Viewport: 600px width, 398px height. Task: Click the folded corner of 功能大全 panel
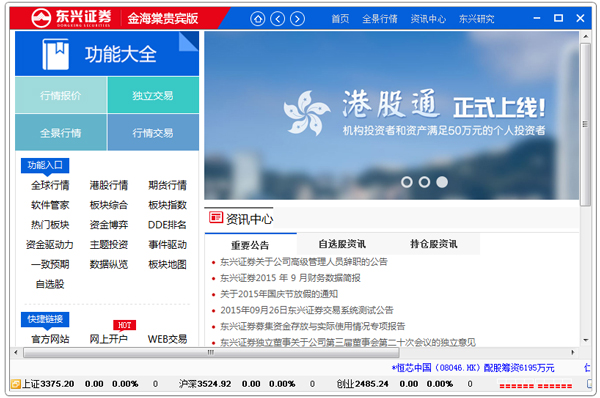[189, 41]
